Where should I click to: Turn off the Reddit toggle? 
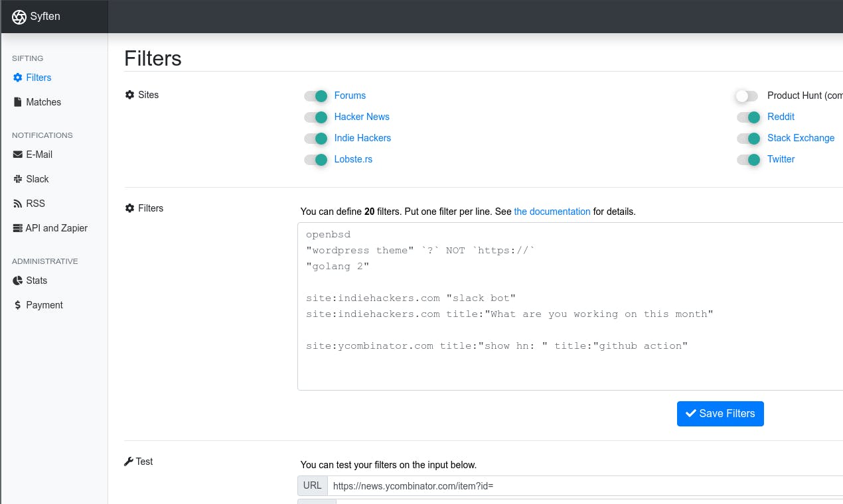pos(749,117)
